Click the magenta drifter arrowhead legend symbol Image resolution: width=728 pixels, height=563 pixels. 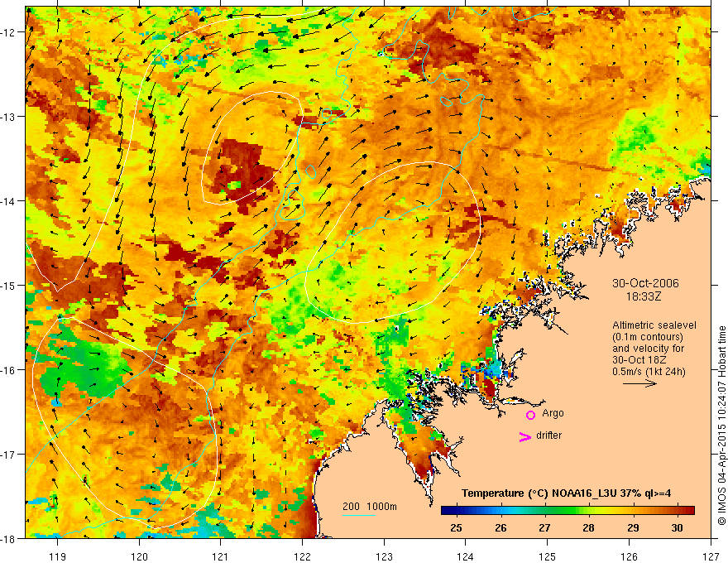525,436
